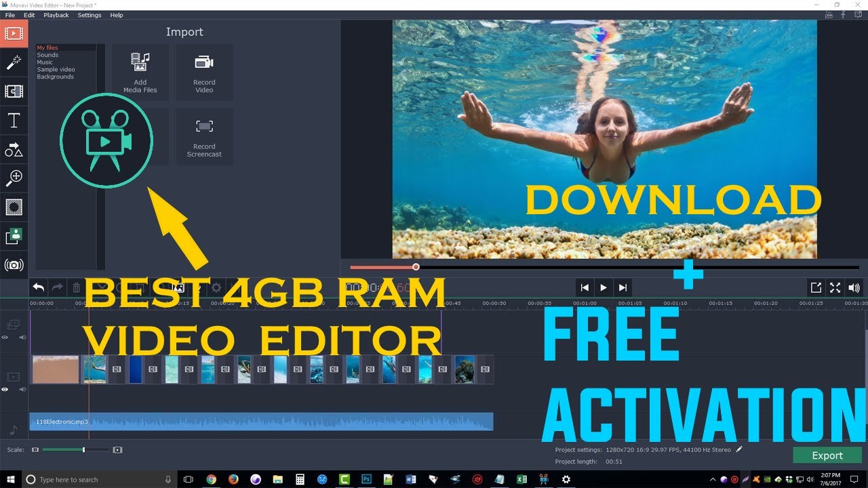Select My files category
The height and width of the screenshot is (488, 868).
tap(47, 48)
